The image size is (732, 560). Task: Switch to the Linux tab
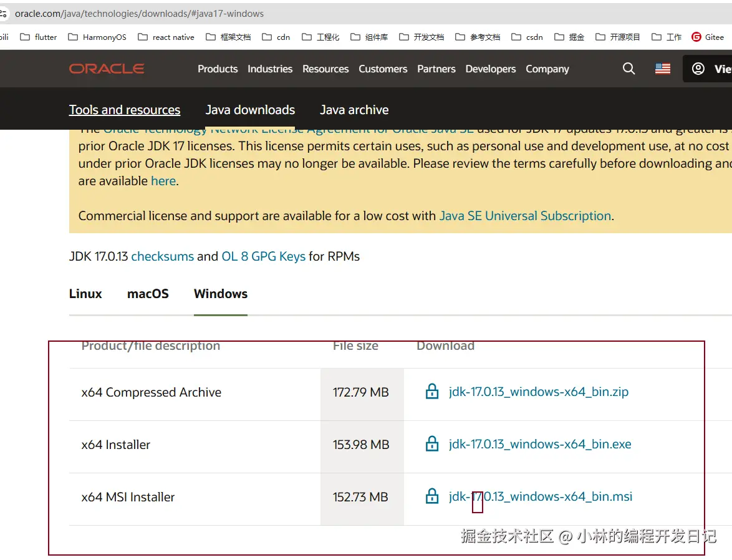coord(85,294)
